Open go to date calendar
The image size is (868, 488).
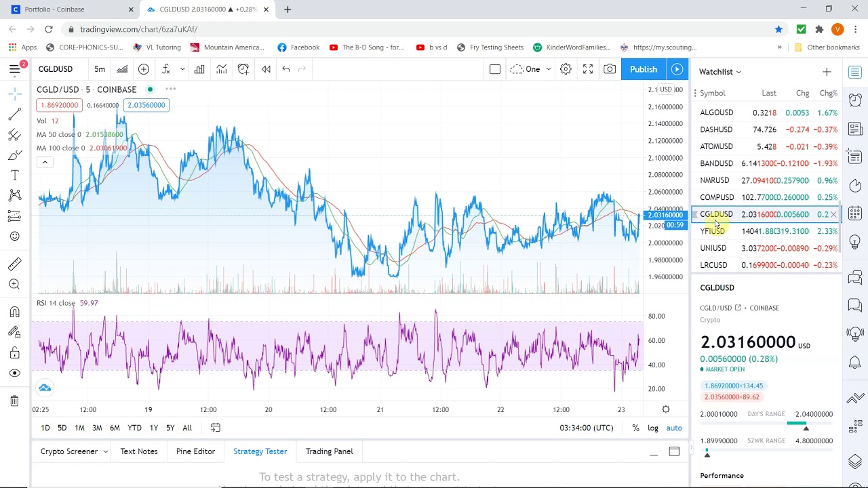pos(216,428)
